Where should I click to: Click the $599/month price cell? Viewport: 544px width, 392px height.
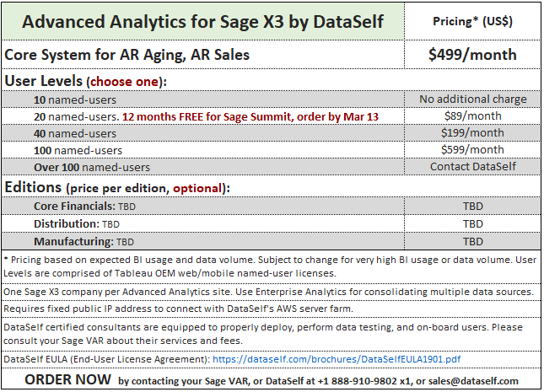coord(472,150)
